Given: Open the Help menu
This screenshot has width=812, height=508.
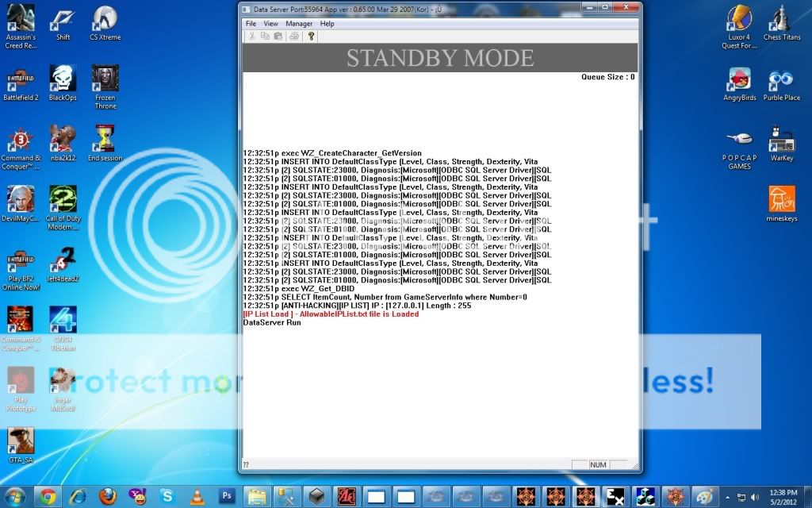Looking at the screenshot, I should 327,24.
